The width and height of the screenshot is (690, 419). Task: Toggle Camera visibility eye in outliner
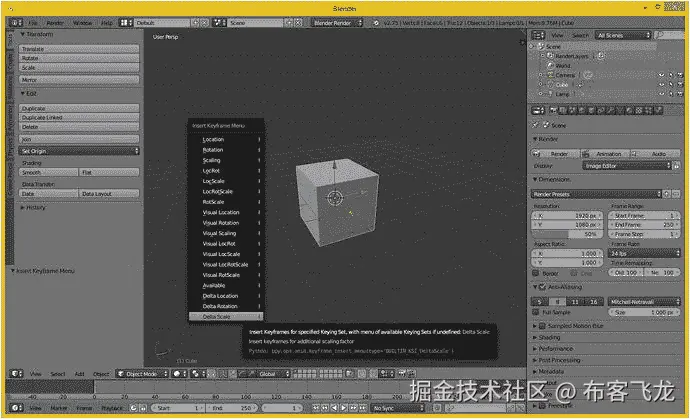point(661,75)
